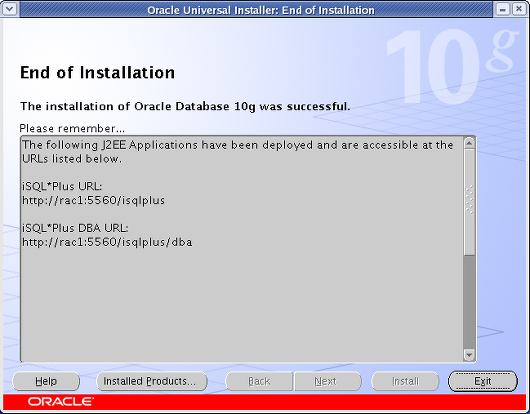Click the Install button
Viewport: 530px width, 414px height.
[405, 381]
